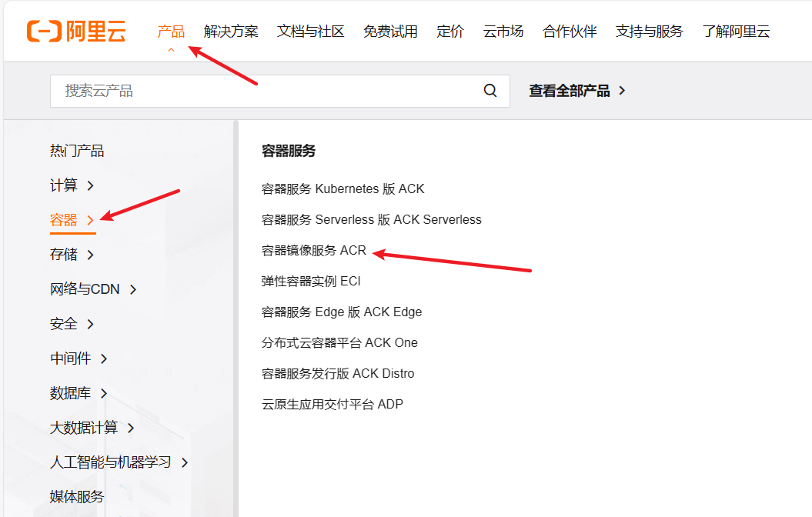Expand the chevron beside 数据库
Screen dimensions: 812x517
(x=104, y=393)
